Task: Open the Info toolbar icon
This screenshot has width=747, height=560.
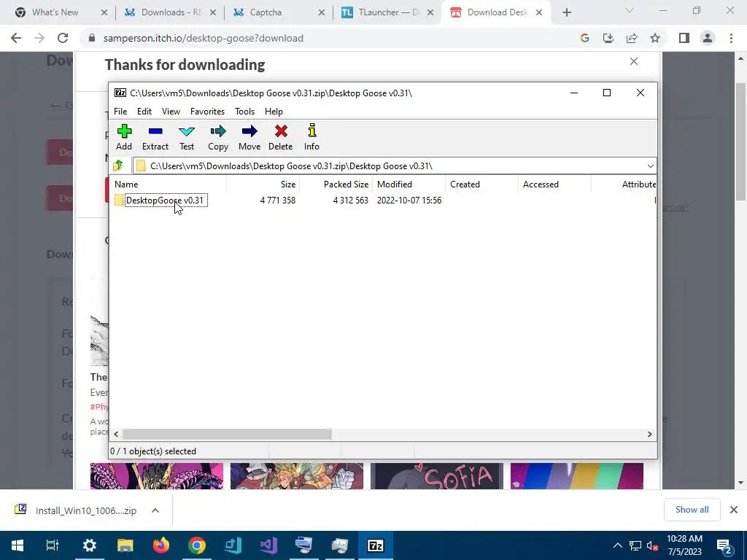Action: click(x=312, y=138)
